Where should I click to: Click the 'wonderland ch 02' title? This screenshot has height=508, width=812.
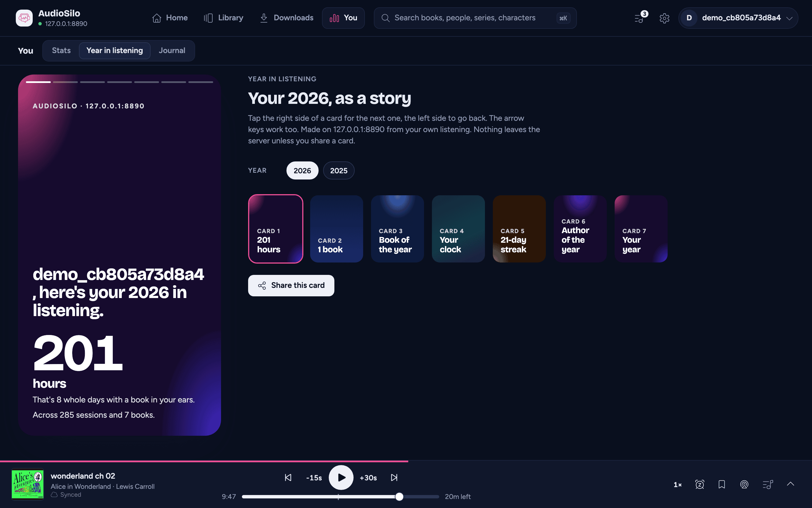[x=83, y=476]
